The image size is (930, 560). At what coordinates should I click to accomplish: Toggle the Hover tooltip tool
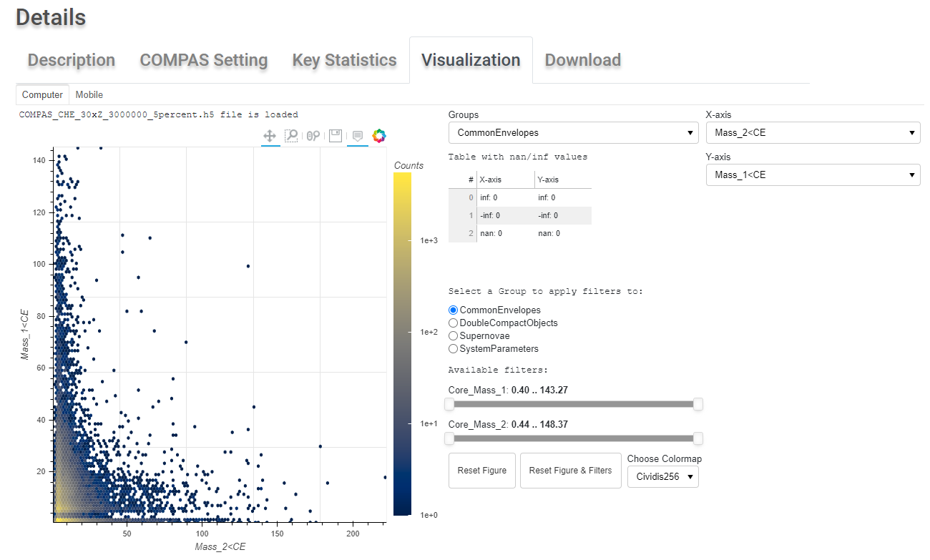pyautogui.click(x=358, y=136)
